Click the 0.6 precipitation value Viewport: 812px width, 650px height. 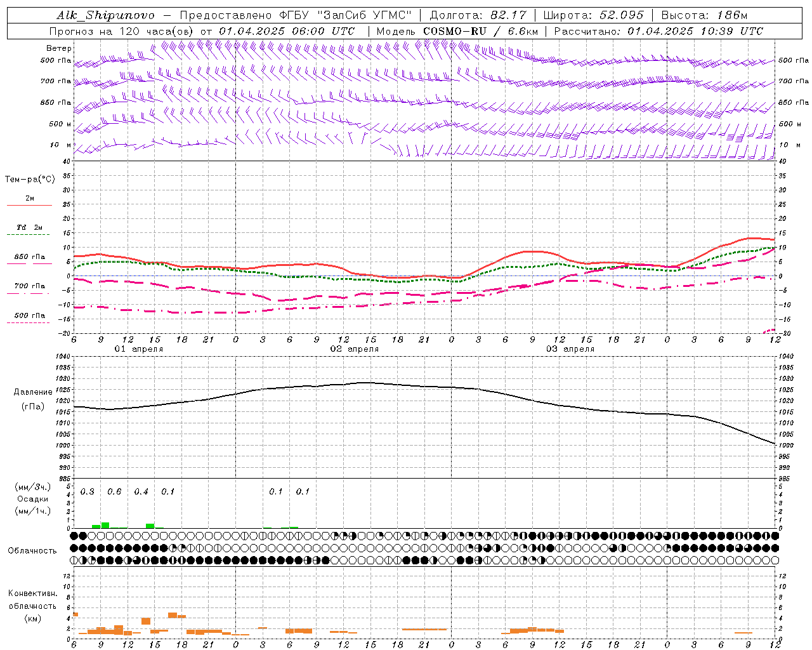click(114, 492)
